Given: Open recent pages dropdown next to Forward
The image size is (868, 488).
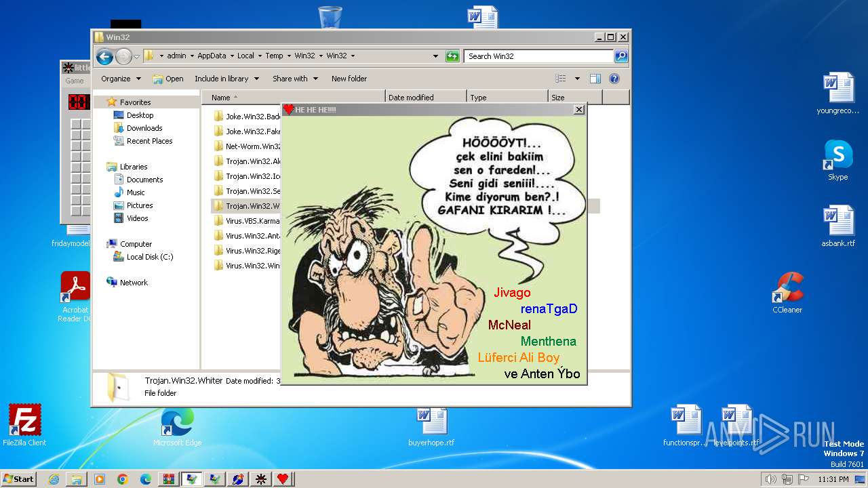Looking at the screenshot, I should (x=136, y=56).
